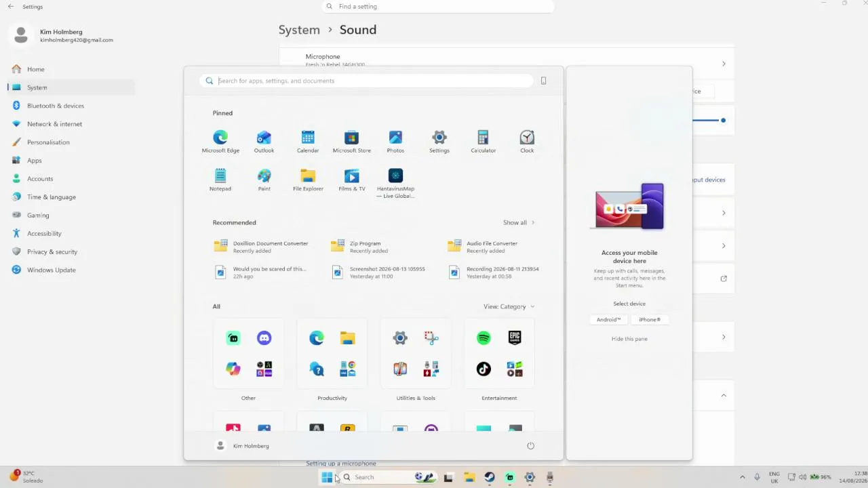
Task: Go to Home in Settings sidebar
Action: (71, 69)
